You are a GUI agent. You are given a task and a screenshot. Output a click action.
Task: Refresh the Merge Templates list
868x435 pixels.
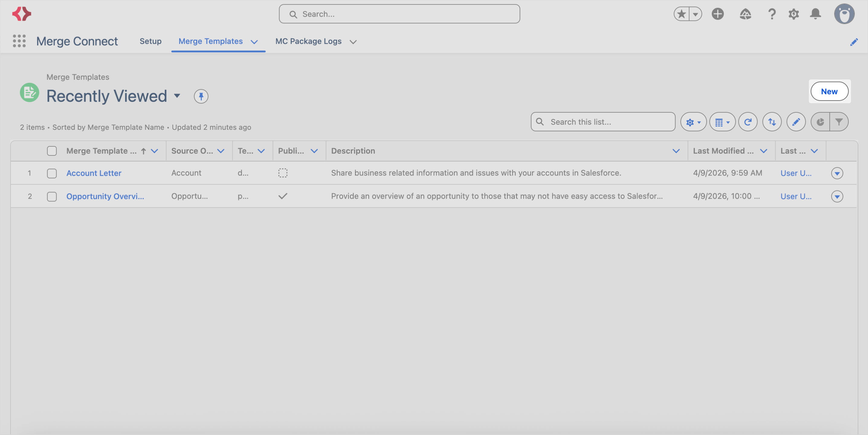(748, 122)
